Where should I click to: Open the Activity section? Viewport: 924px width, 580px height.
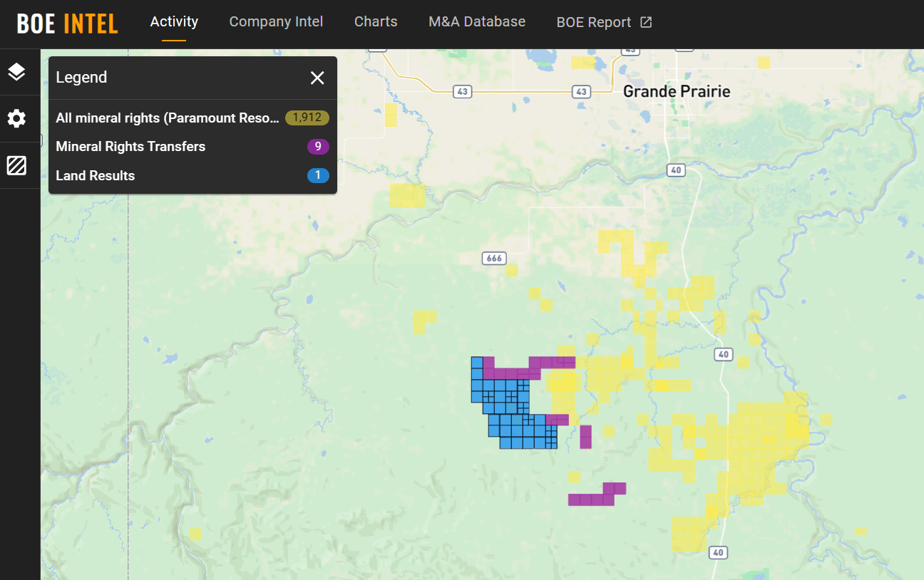[x=173, y=22]
